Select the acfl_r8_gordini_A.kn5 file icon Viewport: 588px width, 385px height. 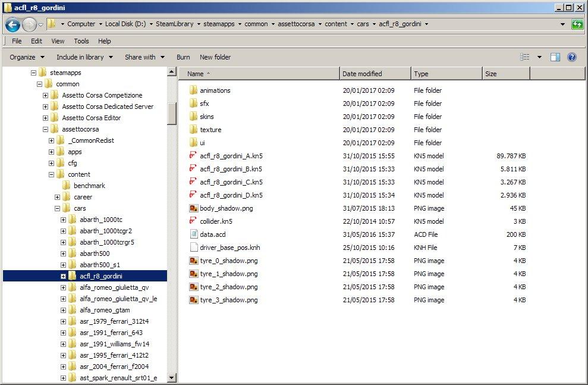[x=193, y=156]
